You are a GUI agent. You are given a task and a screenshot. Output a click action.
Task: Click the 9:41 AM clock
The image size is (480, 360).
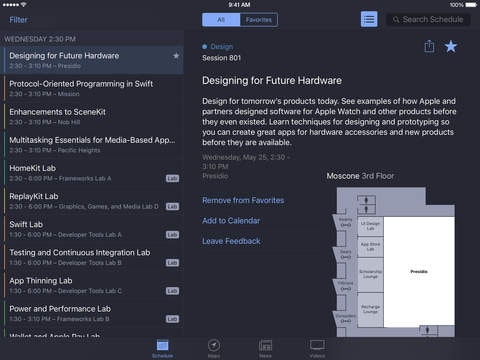click(x=239, y=5)
